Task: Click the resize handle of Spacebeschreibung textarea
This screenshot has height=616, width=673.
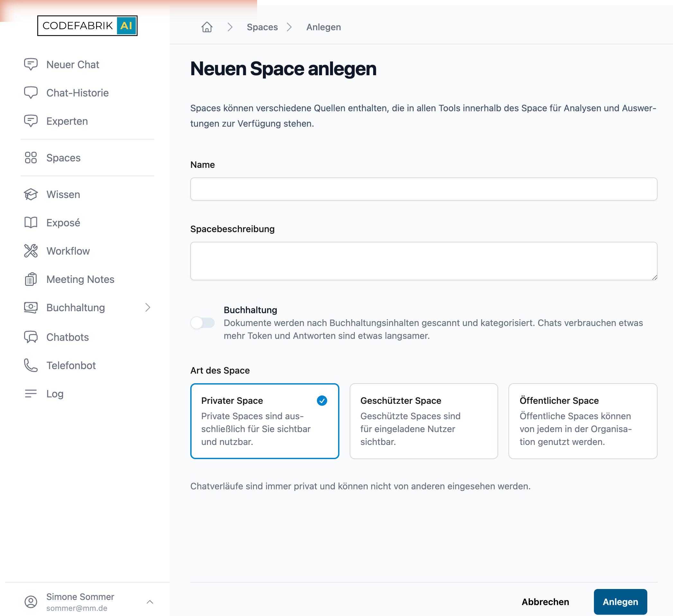Action: [x=654, y=277]
